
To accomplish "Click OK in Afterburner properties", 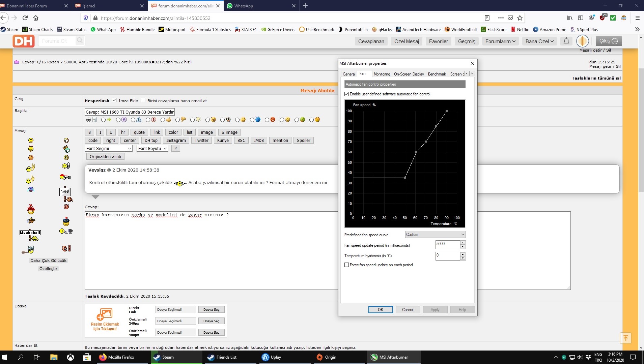I will click(x=380, y=310).
